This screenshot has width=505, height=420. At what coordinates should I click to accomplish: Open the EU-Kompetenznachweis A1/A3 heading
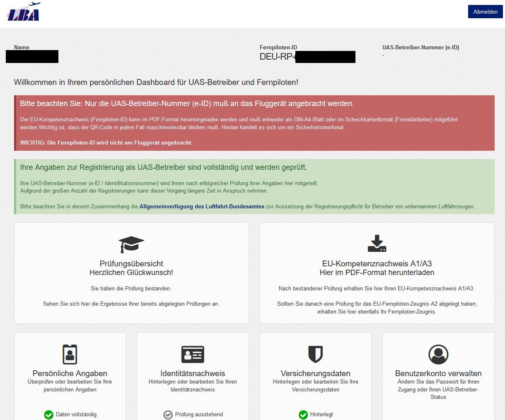(377, 263)
